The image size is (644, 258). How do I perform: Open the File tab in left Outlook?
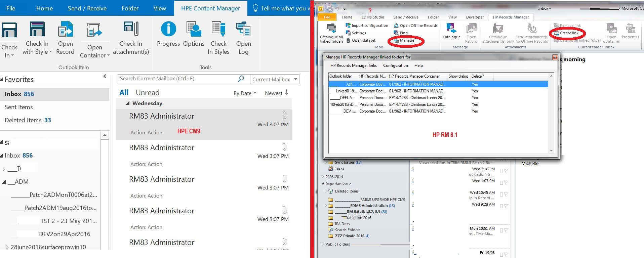pos(11,8)
